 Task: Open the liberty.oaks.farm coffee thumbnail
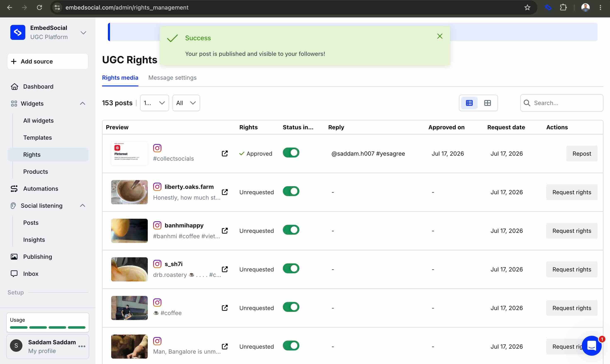point(129,192)
